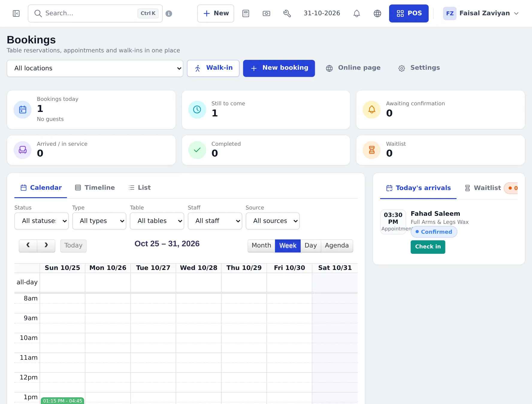The height and width of the screenshot is (404, 532).
Task: Open the Status filter dropdown
Action: (42, 221)
